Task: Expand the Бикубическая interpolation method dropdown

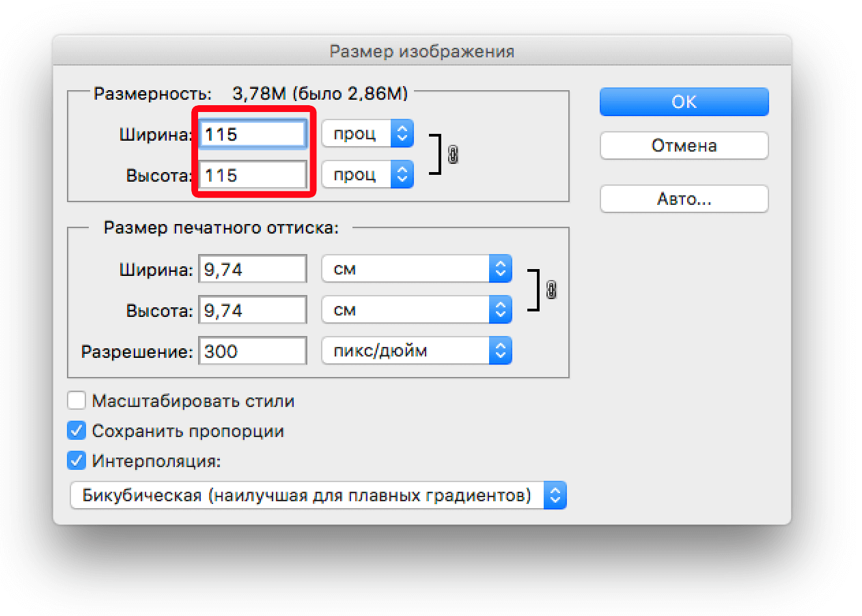Action: point(318,495)
